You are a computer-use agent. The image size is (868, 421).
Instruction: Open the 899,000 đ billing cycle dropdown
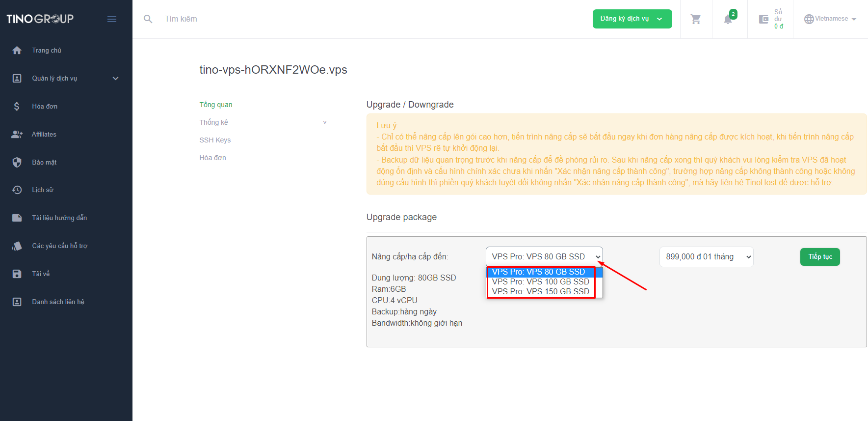pos(707,257)
